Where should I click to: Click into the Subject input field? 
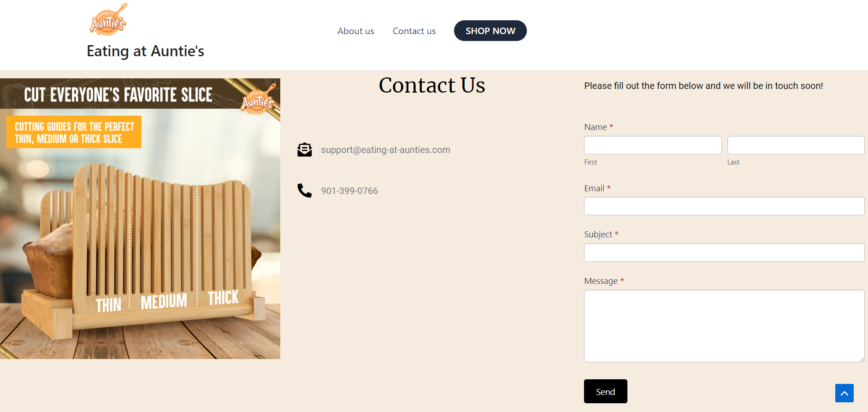(x=724, y=253)
